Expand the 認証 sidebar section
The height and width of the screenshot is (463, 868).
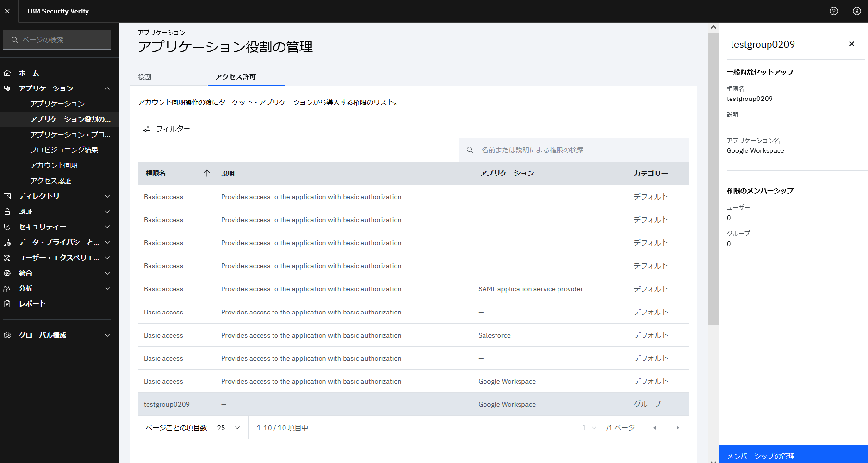(x=107, y=212)
